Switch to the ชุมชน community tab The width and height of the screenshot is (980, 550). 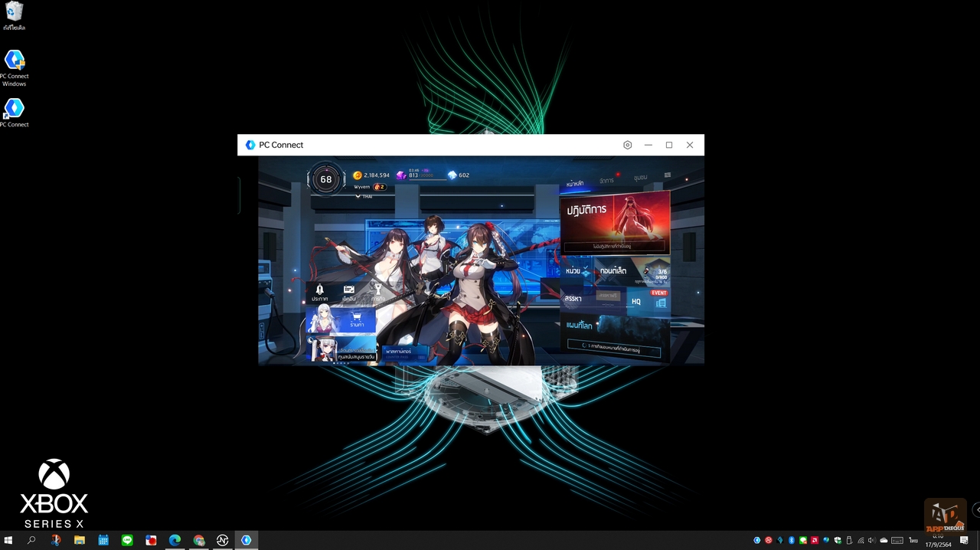(x=640, y=178)
